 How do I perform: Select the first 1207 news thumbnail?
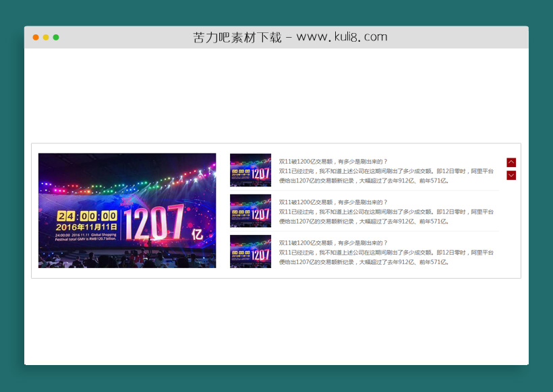pyautogui.click(x=250, y=170)
